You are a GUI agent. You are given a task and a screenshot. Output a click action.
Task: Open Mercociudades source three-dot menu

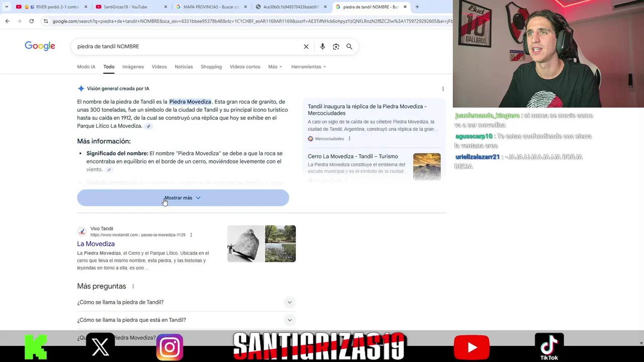coord(349,139)
